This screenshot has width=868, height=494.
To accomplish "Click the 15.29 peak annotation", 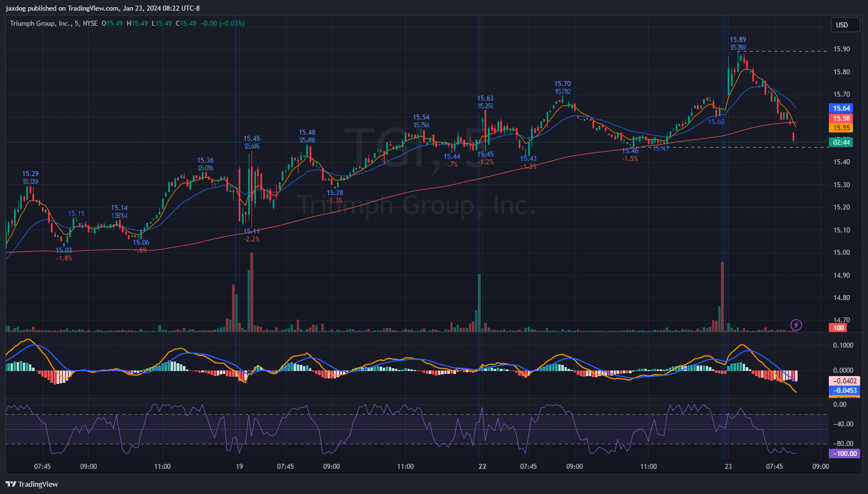I will pos(30,174).
